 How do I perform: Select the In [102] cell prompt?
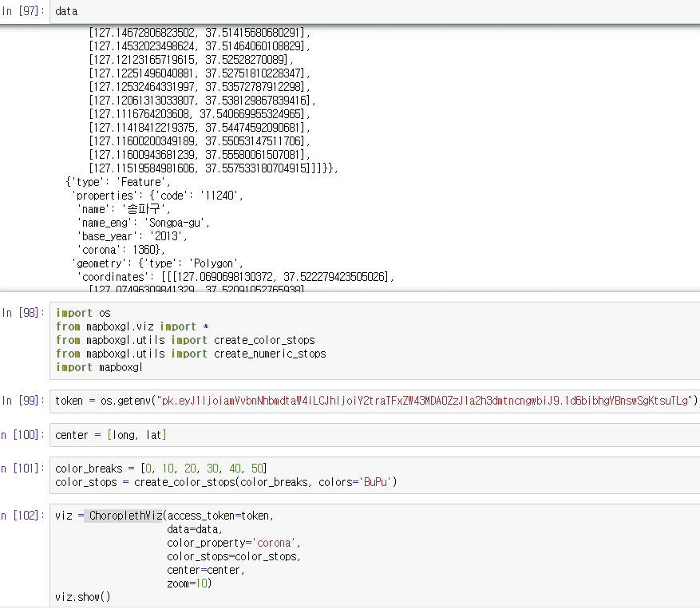[x=22, y=516]
